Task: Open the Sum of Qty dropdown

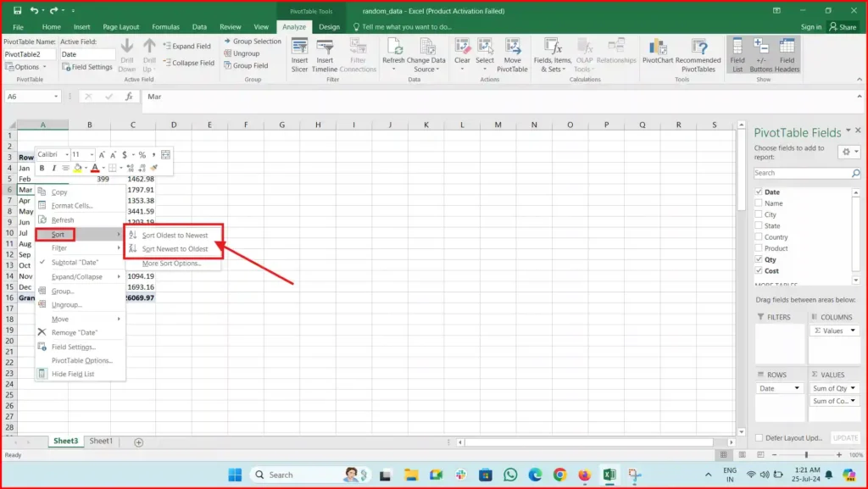Action: coord(854,387)
